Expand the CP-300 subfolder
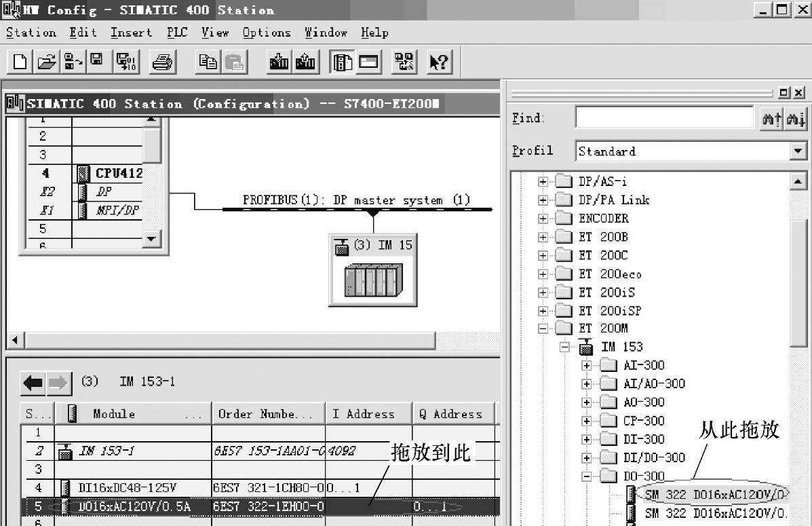This screenshot has width=812, height=526. (587, 421)
